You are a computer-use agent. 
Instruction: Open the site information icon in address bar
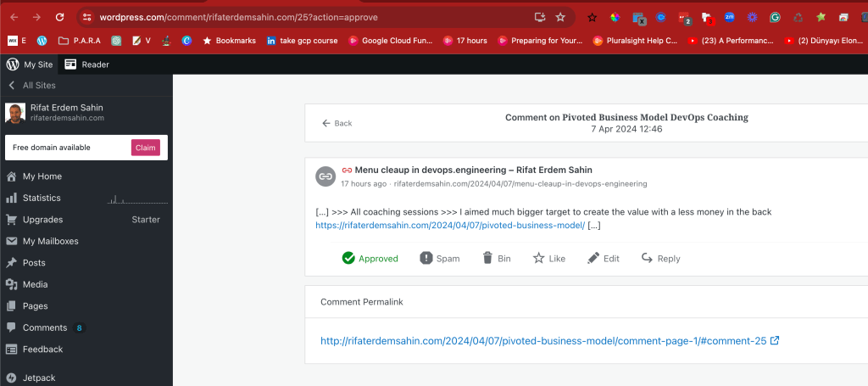point(87,17)
